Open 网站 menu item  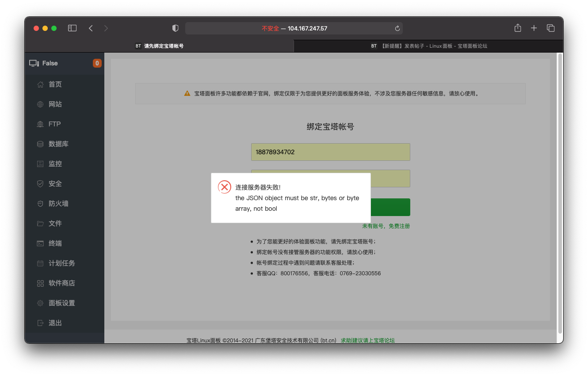[x=65, y=104]
